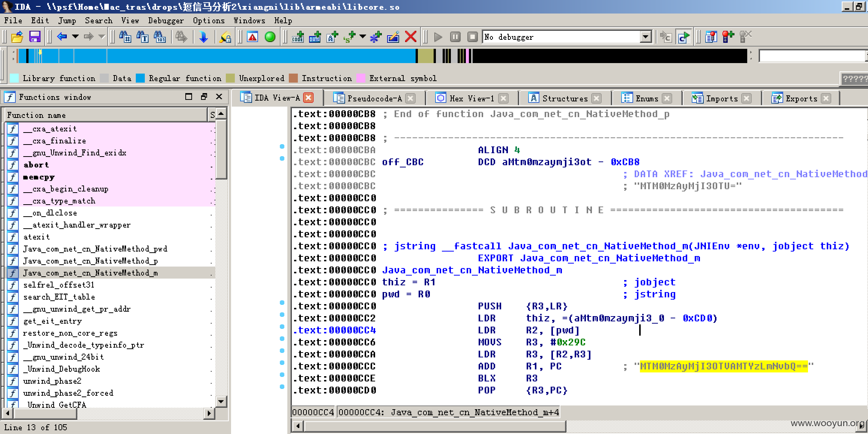Switch to the Enums tab
868x434 pixels.
point(647,98)
